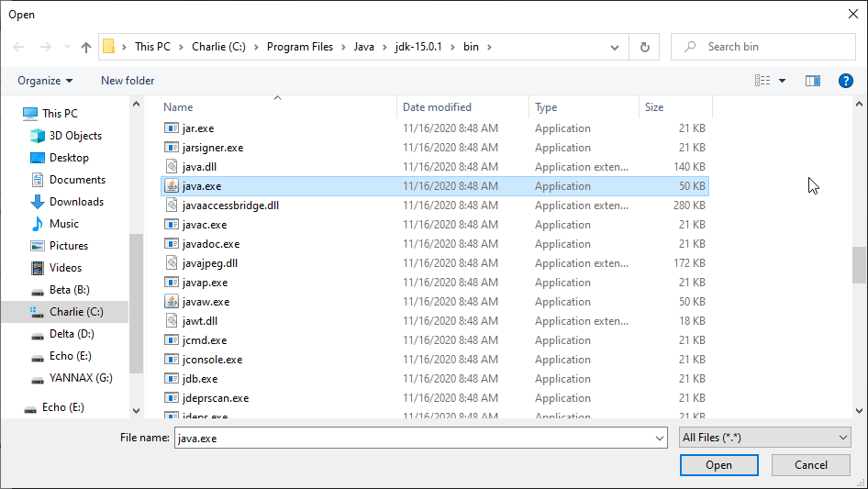Expand the address bar history dropdown

point(615,47)
